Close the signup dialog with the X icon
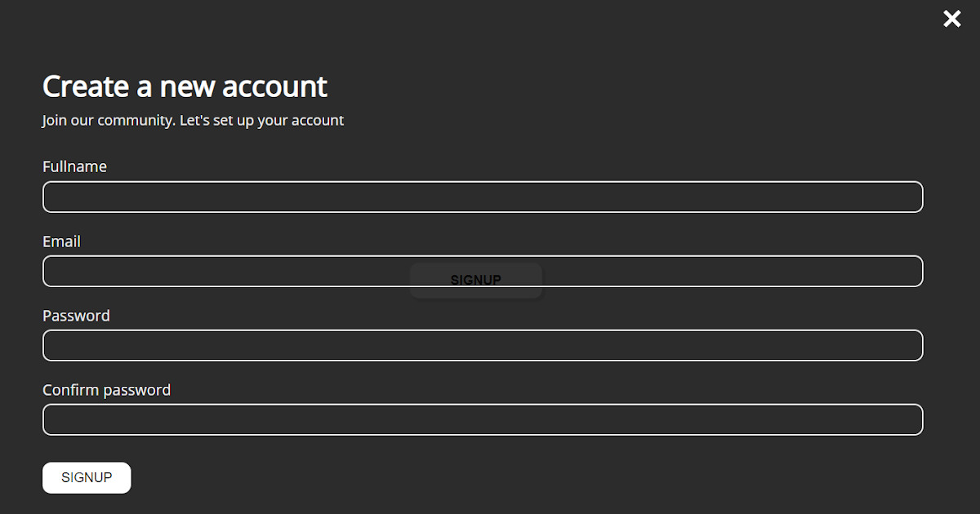The height and width of the screenshot is (514, 980). (951, 18)
